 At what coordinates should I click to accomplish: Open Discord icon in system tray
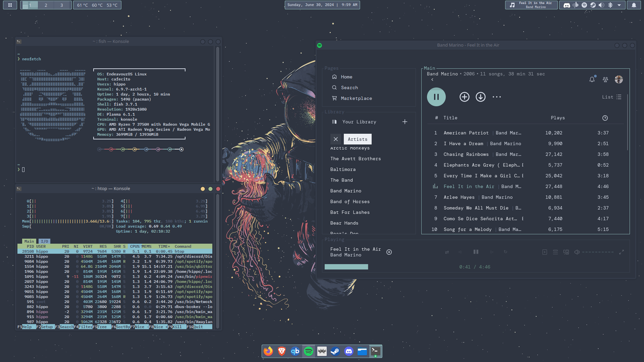(567, 5)
